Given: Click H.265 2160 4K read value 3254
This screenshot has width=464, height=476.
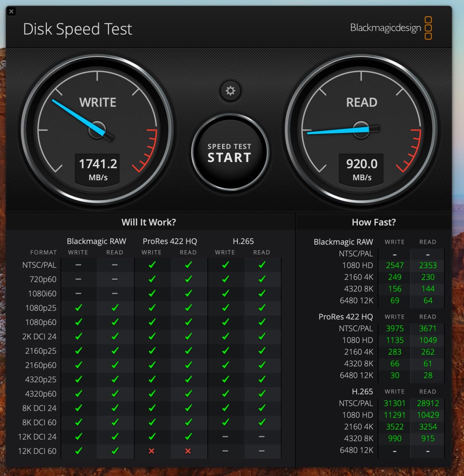Looking at the screenshot, I should tap(428, 427).
